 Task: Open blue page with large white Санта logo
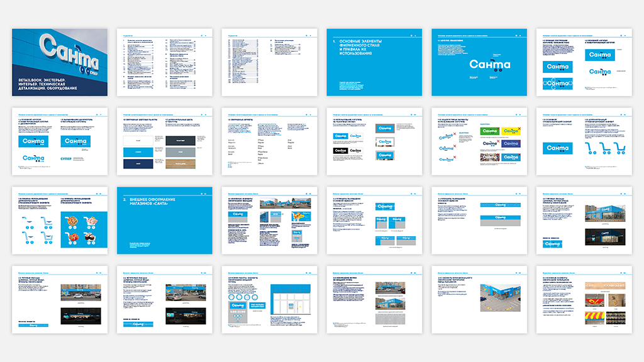(479, 62)
